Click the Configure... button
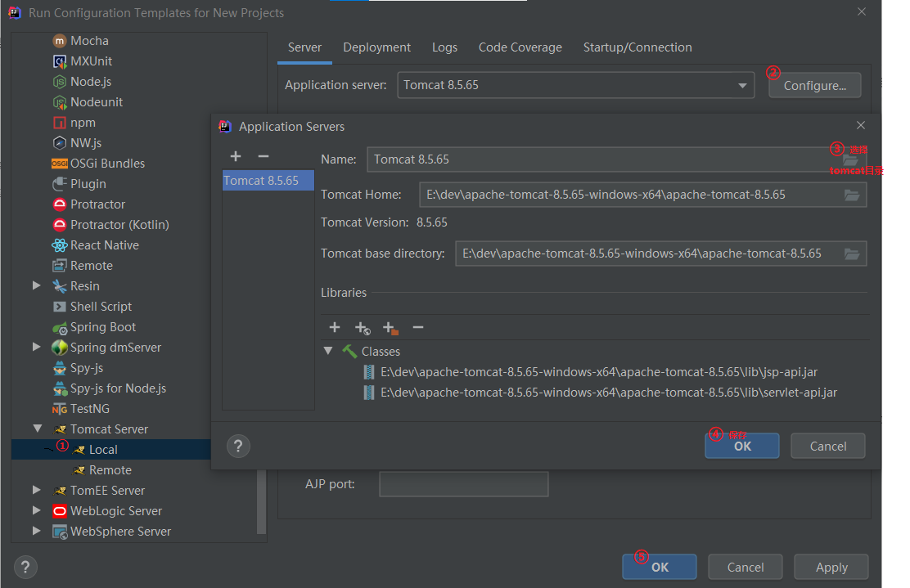 (815, 86)
